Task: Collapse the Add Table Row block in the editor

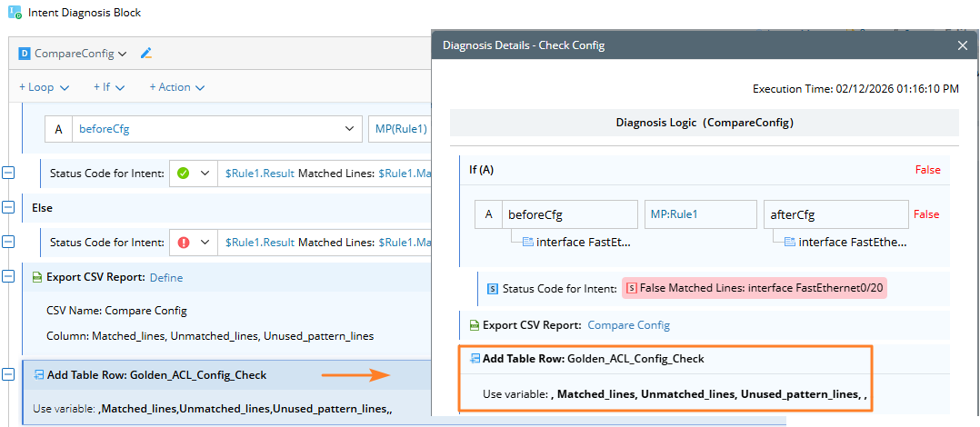Action: click(9, 374)
